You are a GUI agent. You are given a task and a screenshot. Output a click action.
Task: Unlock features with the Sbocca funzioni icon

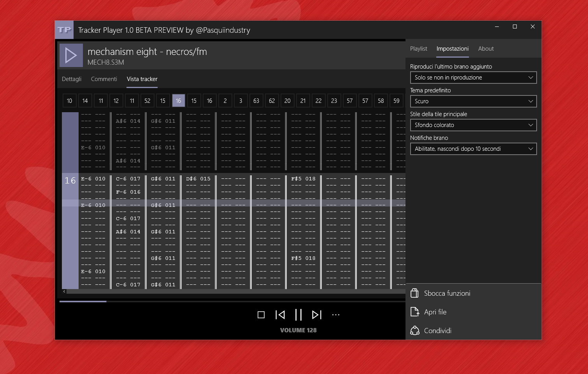point(414,293)
